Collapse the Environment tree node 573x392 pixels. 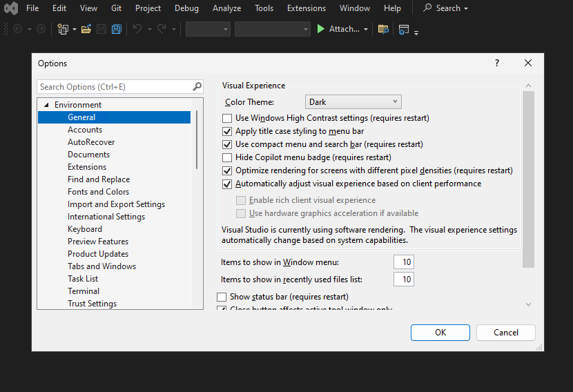point(46,105)
